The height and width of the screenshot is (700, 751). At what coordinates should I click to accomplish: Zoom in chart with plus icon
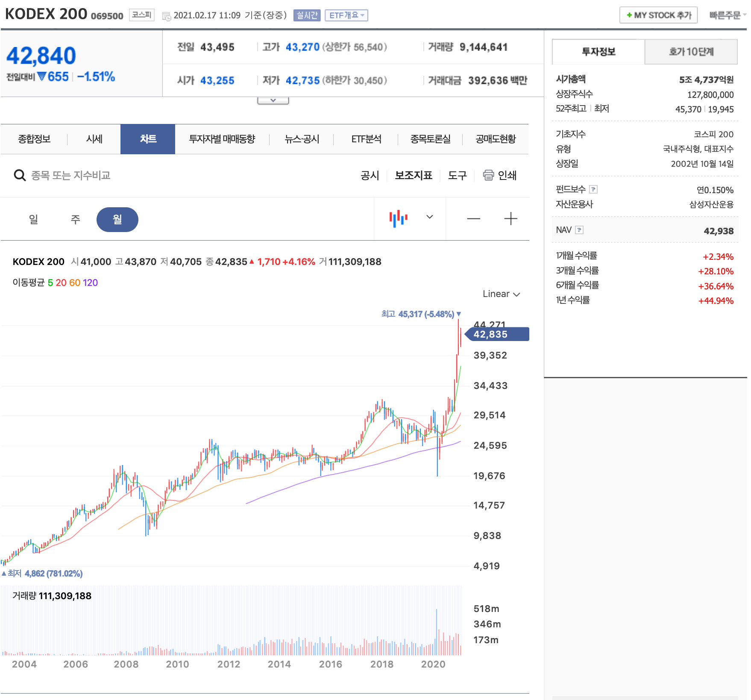click(510, 219)
